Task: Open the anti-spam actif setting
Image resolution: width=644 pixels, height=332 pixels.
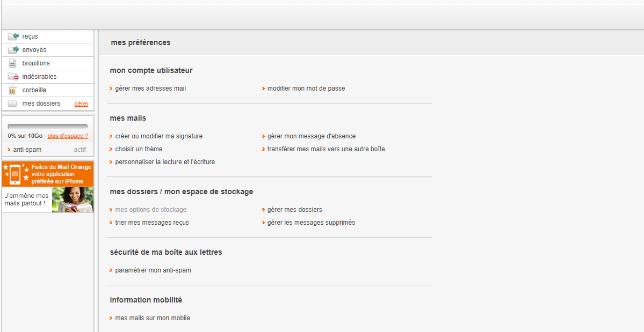Action: point(48,150)
